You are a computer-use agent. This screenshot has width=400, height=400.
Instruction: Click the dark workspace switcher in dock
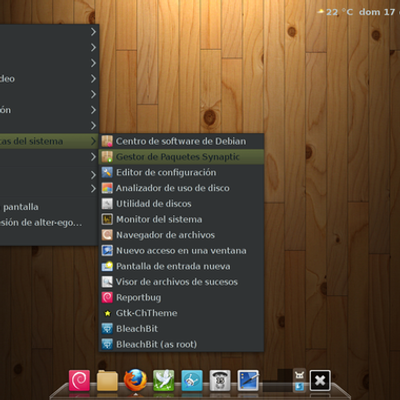coord(277,380)
